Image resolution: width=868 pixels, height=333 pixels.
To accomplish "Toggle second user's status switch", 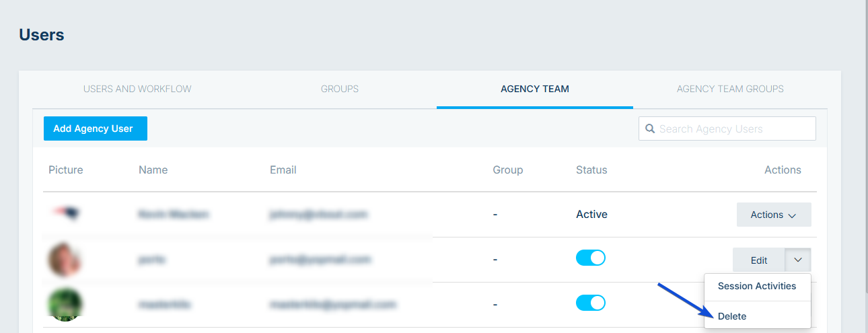I will tap(591, 258).
